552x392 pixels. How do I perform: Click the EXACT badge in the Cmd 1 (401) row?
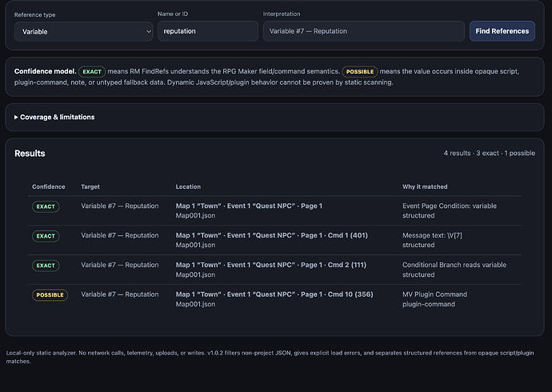coord(46,236)
